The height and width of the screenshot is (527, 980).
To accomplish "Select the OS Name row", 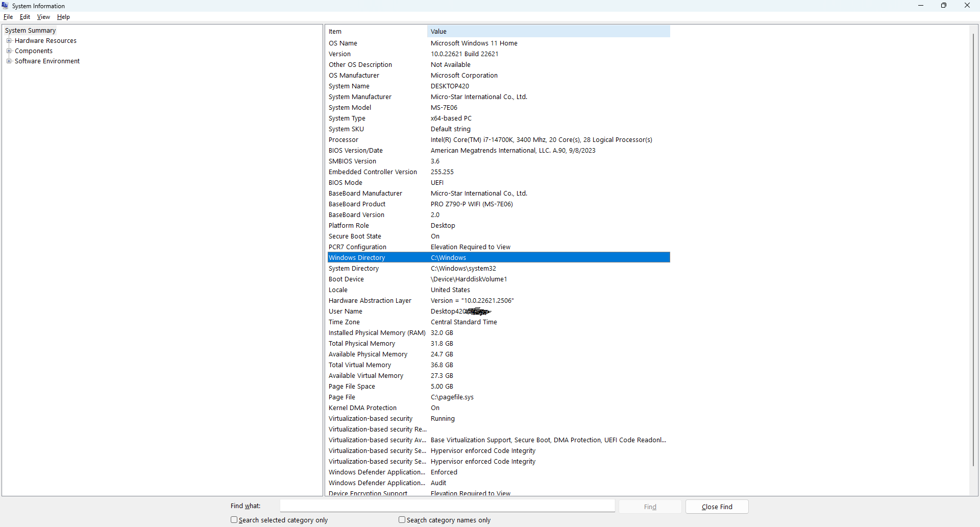I will tap(499, 43).
